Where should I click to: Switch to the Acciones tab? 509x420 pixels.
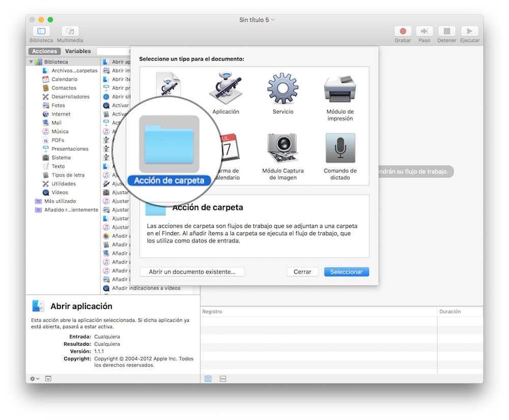(45, 51)
